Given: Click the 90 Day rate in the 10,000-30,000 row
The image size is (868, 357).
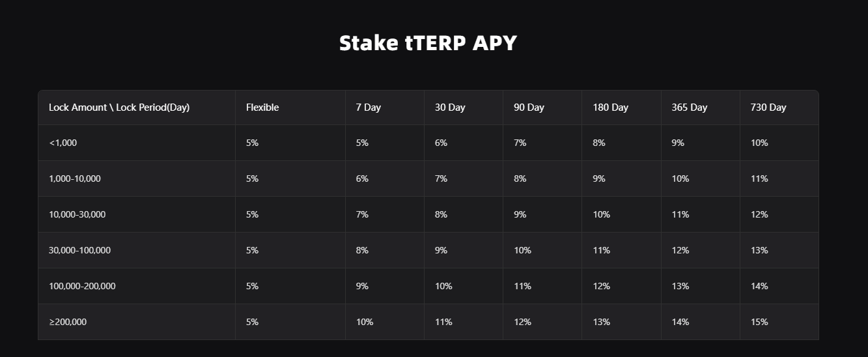Looking at the screenshot, I should tap(520, 214).
